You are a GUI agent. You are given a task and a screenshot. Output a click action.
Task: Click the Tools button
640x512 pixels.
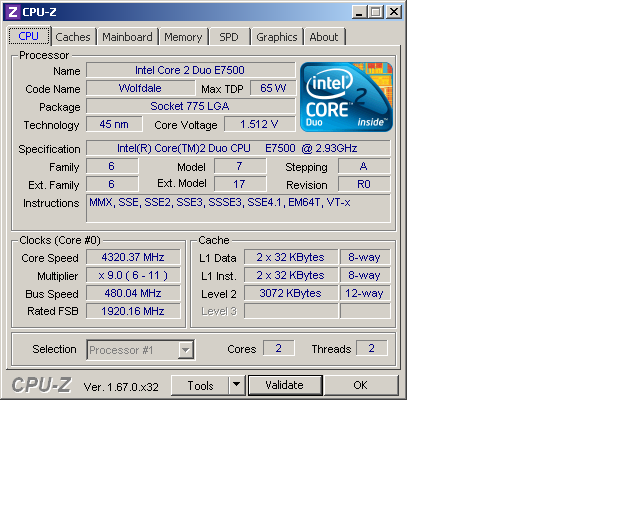point(200,385)
